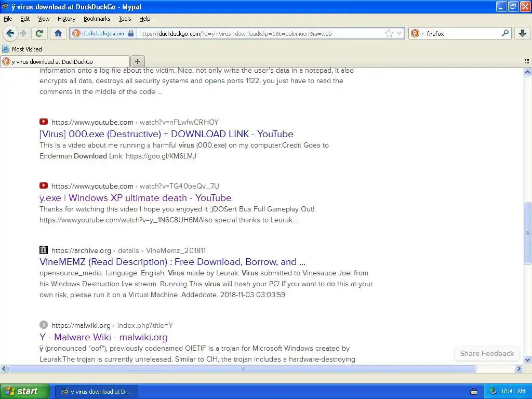Click the vertical scrollbar down arrow
Screen dimensions: 532x399
click(x=527, y=360)
